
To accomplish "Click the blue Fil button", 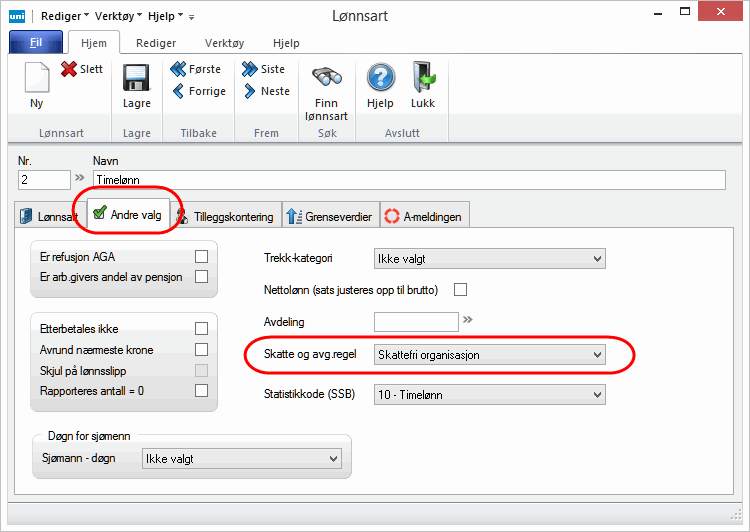I will [x=36, y=43].
